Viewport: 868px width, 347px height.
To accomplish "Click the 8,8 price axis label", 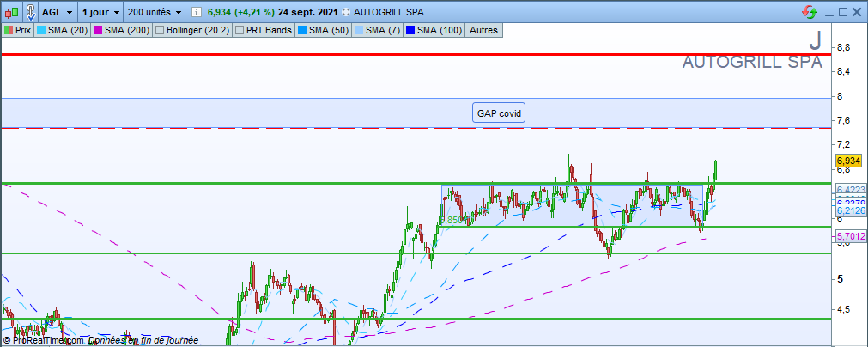I will tap(844, 48).
